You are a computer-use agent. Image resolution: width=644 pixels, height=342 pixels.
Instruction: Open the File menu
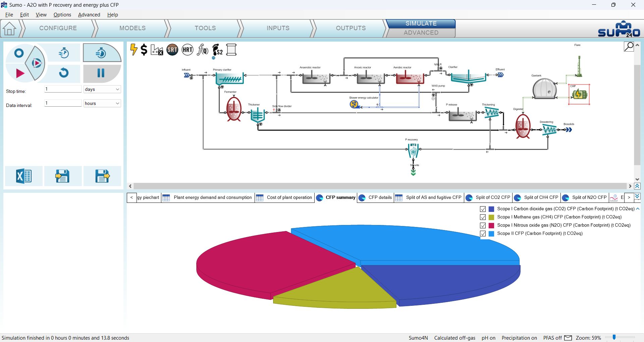pos(9,15)
